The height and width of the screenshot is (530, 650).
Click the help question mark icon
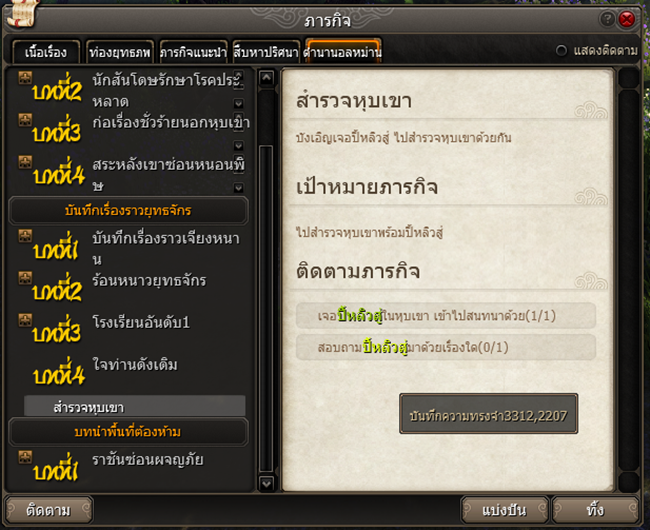[607, 19]
